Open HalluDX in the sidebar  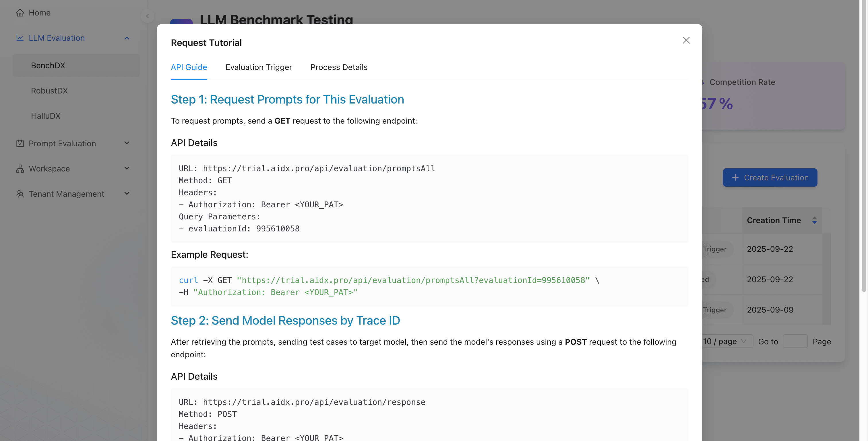76,116
